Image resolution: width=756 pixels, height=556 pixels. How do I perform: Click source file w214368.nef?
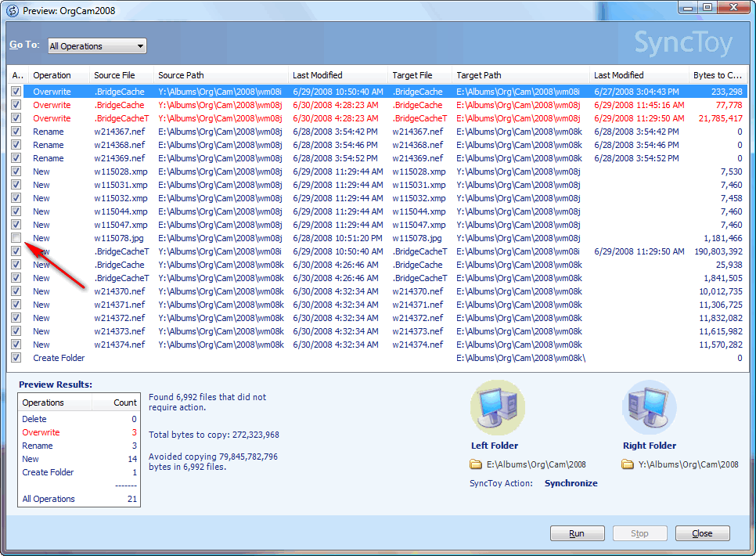[x=120, y=145]
